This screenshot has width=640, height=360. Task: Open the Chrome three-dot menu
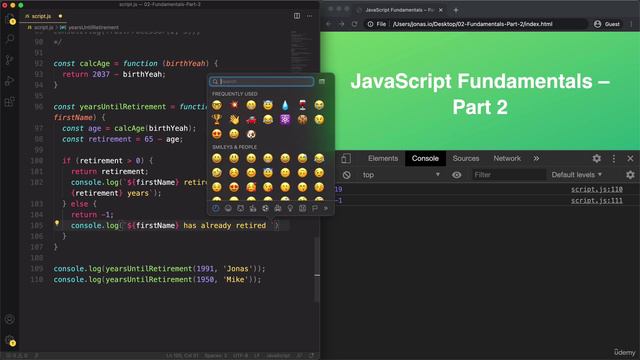(631, 24)
